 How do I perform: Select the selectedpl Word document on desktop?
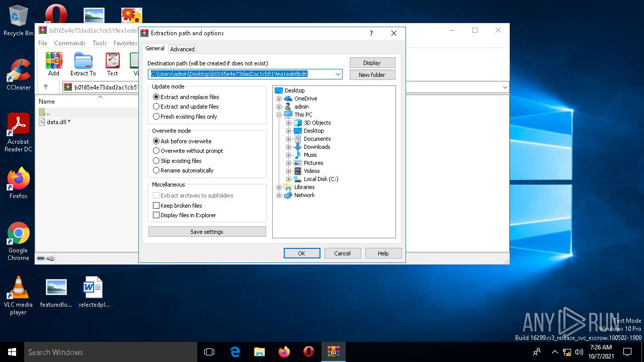click(x=94, y=293)
